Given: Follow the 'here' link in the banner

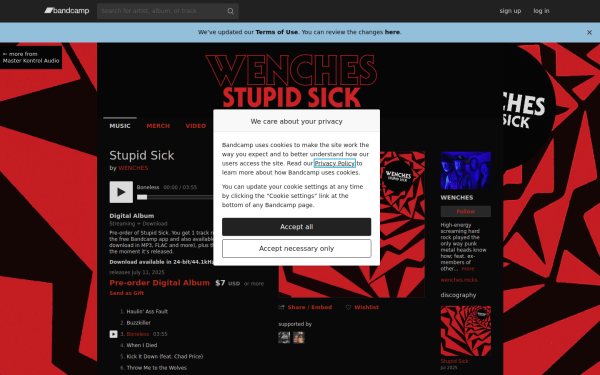Looking at the screenshot, I should pos(392,32).
